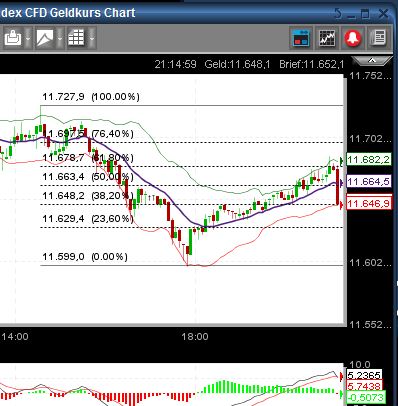
Task: Click the undo arrow in title bar
Action: pyautogui.click(x=338, y=14)
